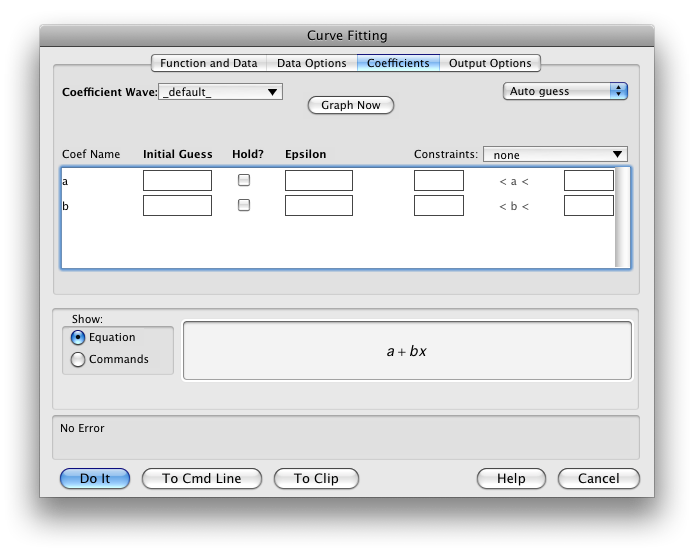
Task: Click the a + bx equation display
Action: [x=407, y=351]
